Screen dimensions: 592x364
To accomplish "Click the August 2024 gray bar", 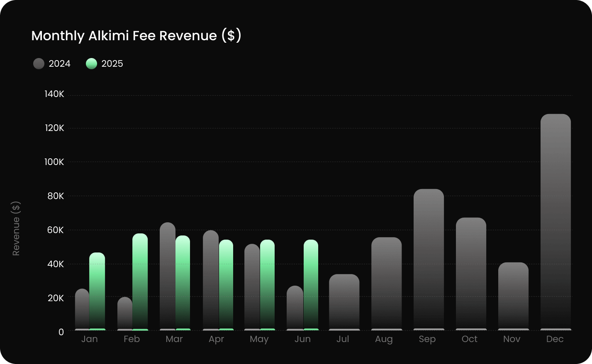I will coord(386,284).
